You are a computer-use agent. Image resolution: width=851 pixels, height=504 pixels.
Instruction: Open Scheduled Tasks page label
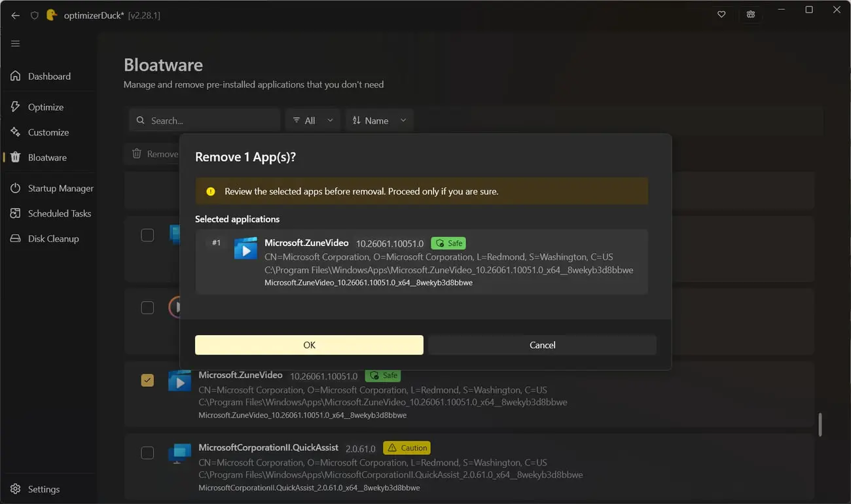(x=60, y=213)
